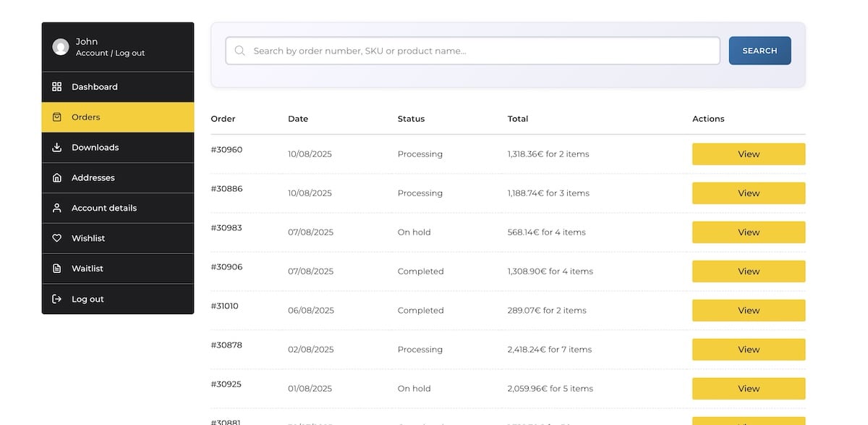Select the Account details person icon
This screenshot has width=868, height=425.
click(57, 208)
